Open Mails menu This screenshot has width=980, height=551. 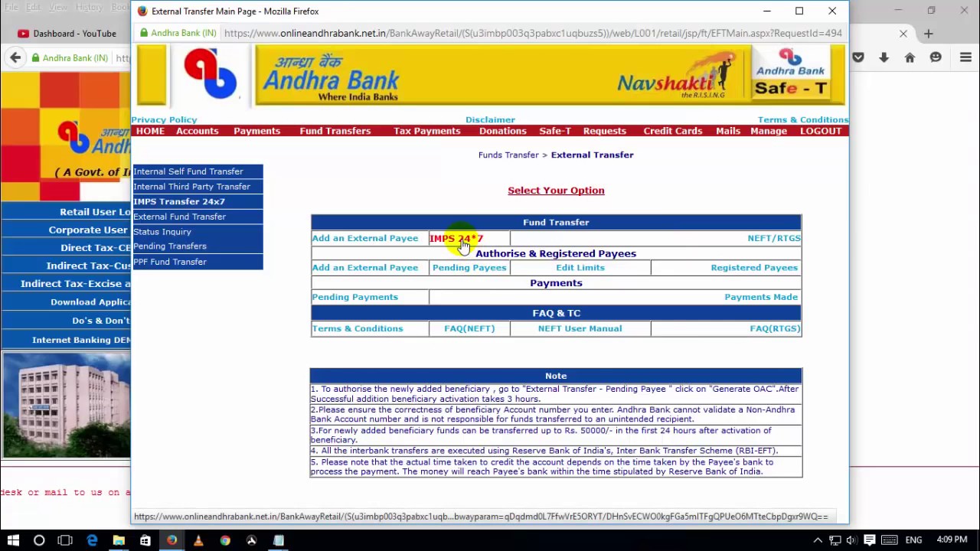click(x=728, y=131)
